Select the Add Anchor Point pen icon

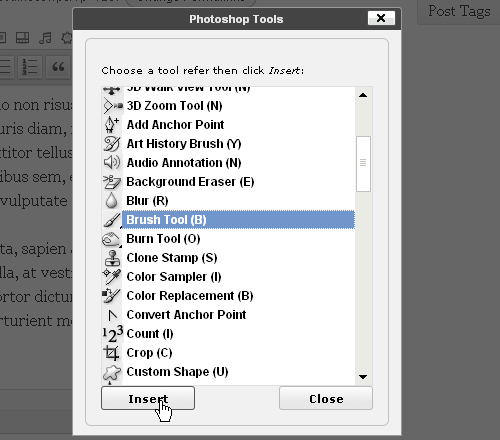(112, 125)
